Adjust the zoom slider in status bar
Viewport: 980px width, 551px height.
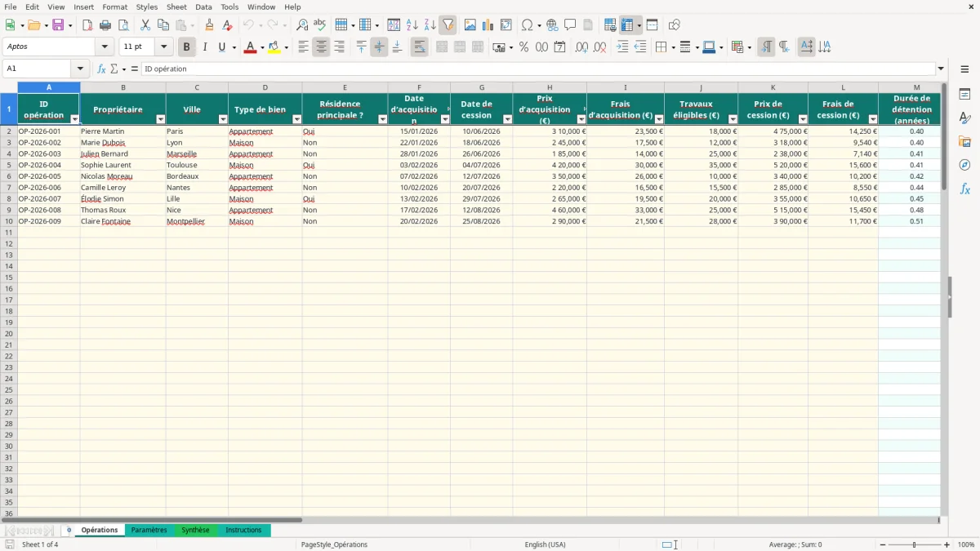point(915,544)
